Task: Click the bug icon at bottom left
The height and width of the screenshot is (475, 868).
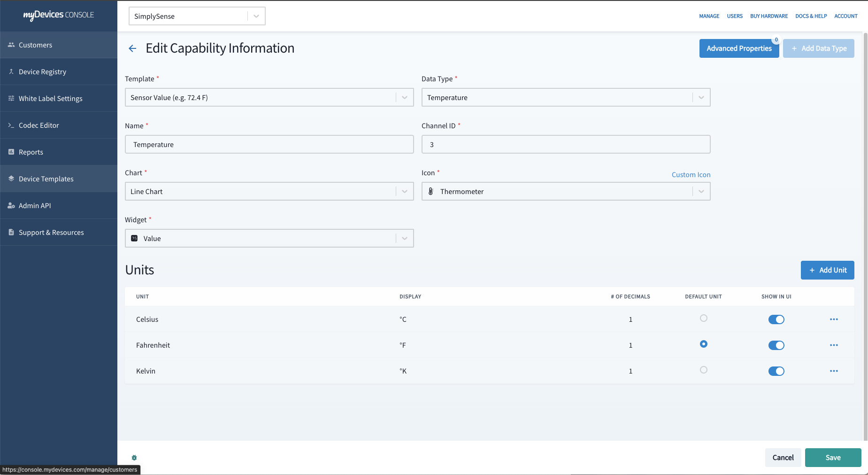Action: (134, 458)
